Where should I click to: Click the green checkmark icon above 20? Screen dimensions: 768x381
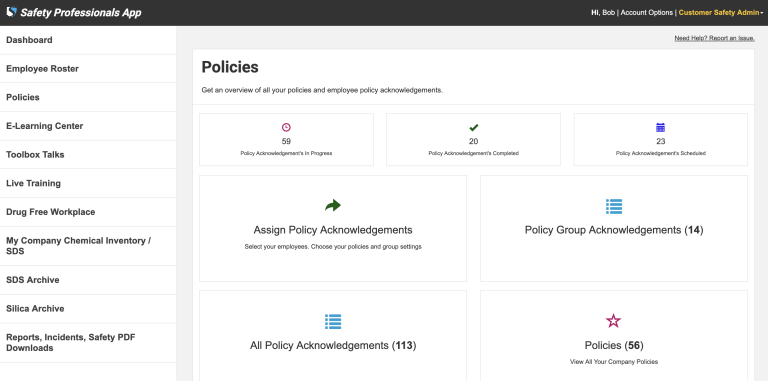(x=474, y=128)
